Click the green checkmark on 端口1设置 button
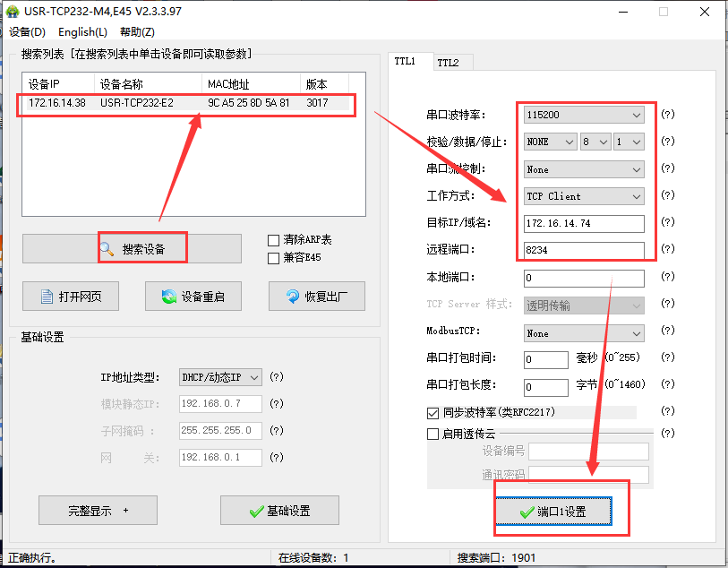 point(527,512)
